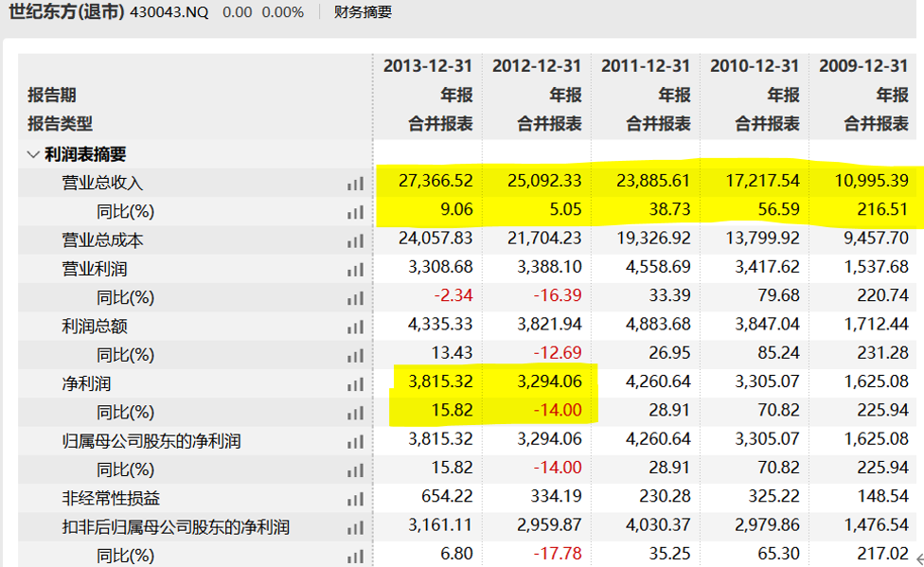Select the 2010-12-31 column header
The width and height of the screenshot is (924, 567).
coord(755,65)
